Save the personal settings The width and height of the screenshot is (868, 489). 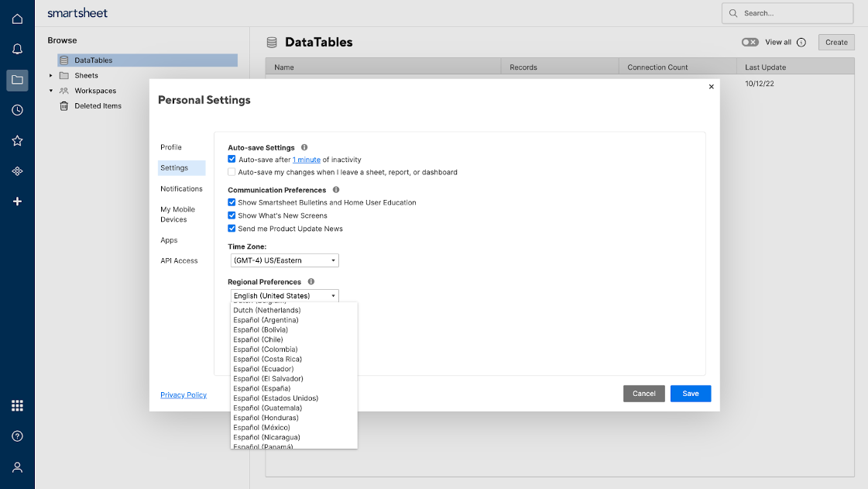690,393
